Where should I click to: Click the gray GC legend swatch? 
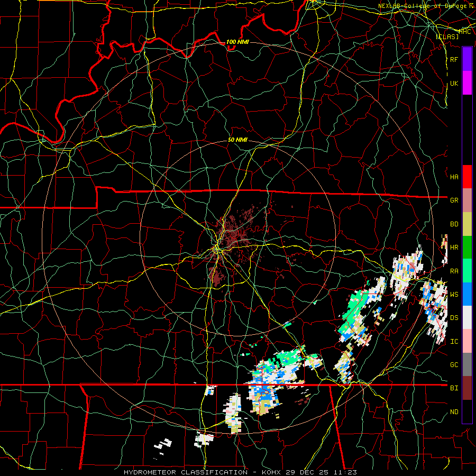click(x=467, y=364)
